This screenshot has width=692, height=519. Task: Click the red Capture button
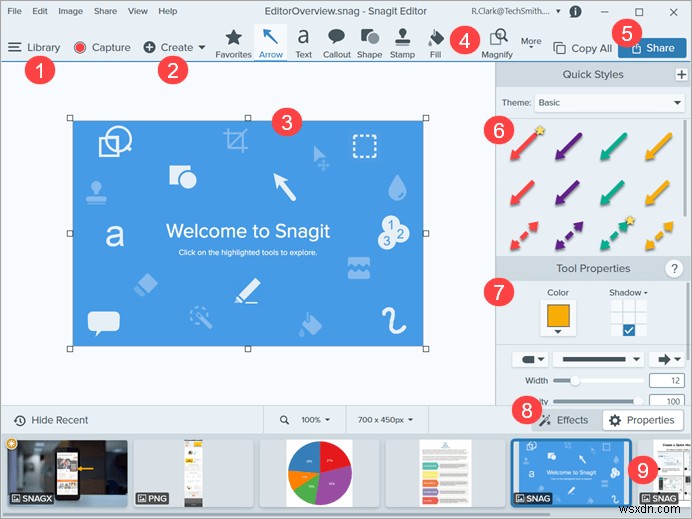point(102,47)
